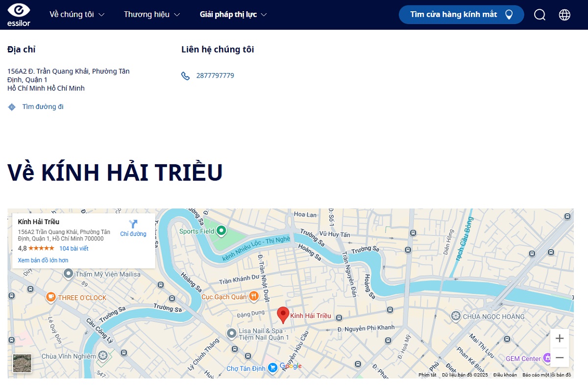Click the Tìm đường đi link
The image size is (588, 385).
[x=43, y=107]
